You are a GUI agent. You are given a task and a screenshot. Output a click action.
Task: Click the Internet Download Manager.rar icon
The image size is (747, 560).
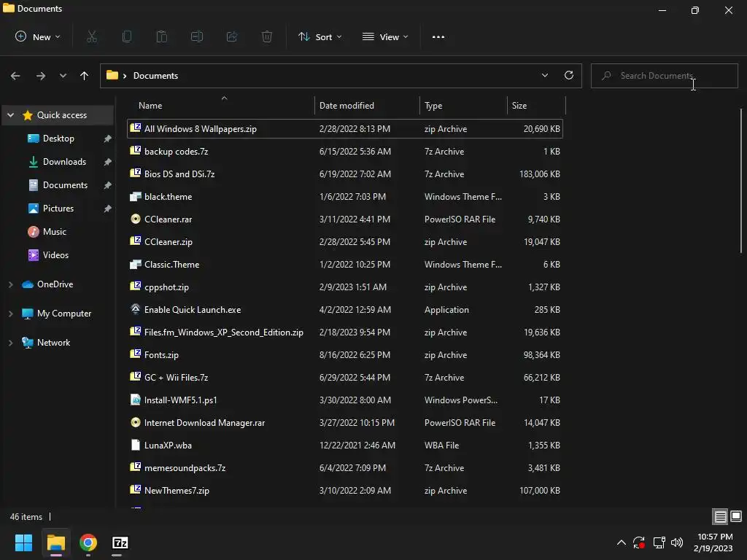coord(136,422)
